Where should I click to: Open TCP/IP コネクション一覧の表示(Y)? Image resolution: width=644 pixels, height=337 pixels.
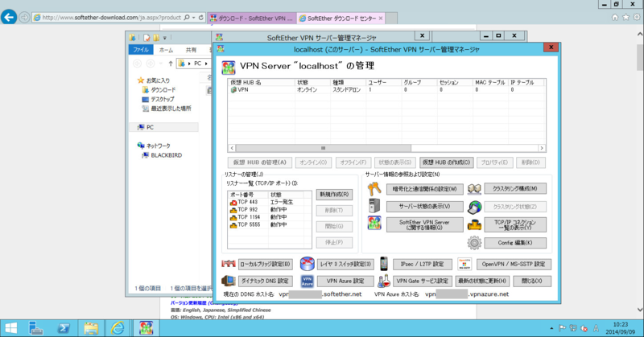(515, 225)
